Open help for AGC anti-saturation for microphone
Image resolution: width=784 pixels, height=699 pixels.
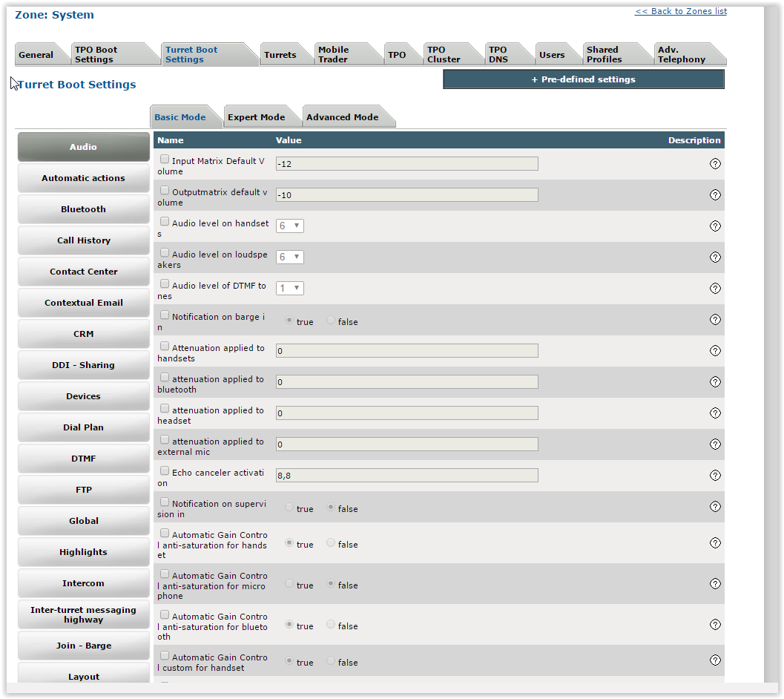pos(715,583)
